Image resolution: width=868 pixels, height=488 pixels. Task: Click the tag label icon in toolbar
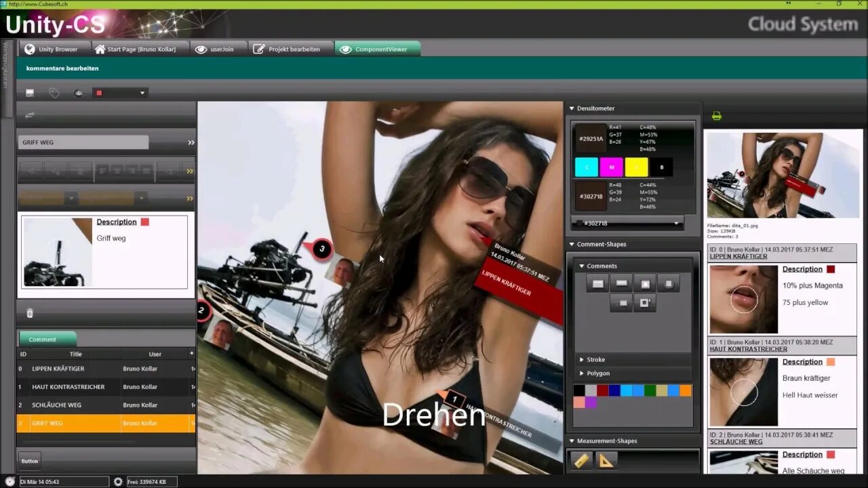pyautogui.click(x=54, y=93)
